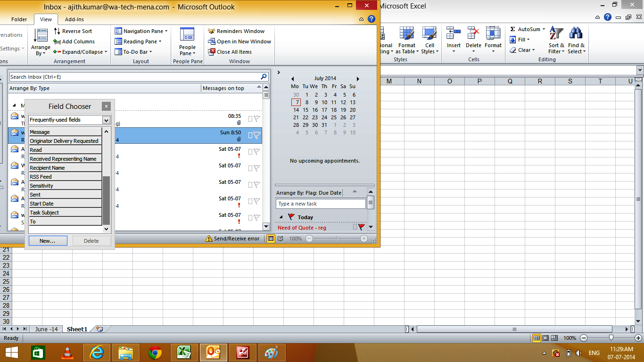Open the Add-Ins ribbon tab
The height and width of the screenshot is (362, 644).
pos(74,19)
